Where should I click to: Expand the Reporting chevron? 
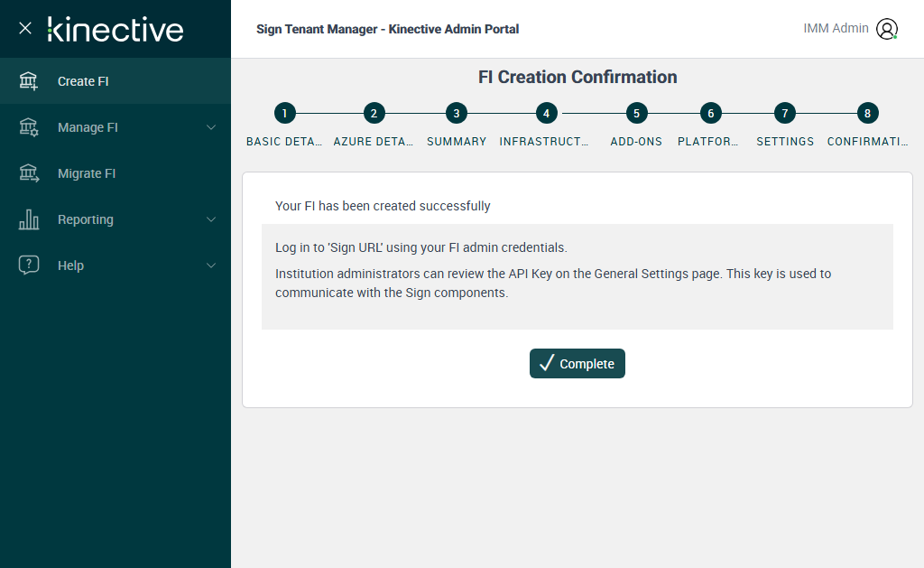coord(211,219)
